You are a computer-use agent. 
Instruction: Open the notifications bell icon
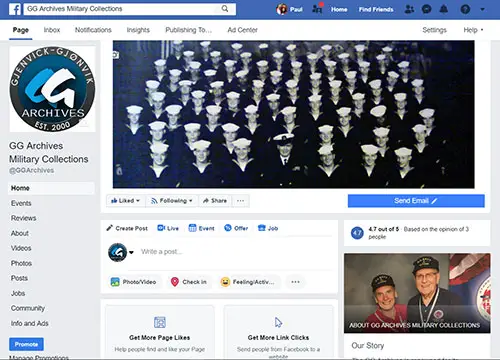point(444,9)
